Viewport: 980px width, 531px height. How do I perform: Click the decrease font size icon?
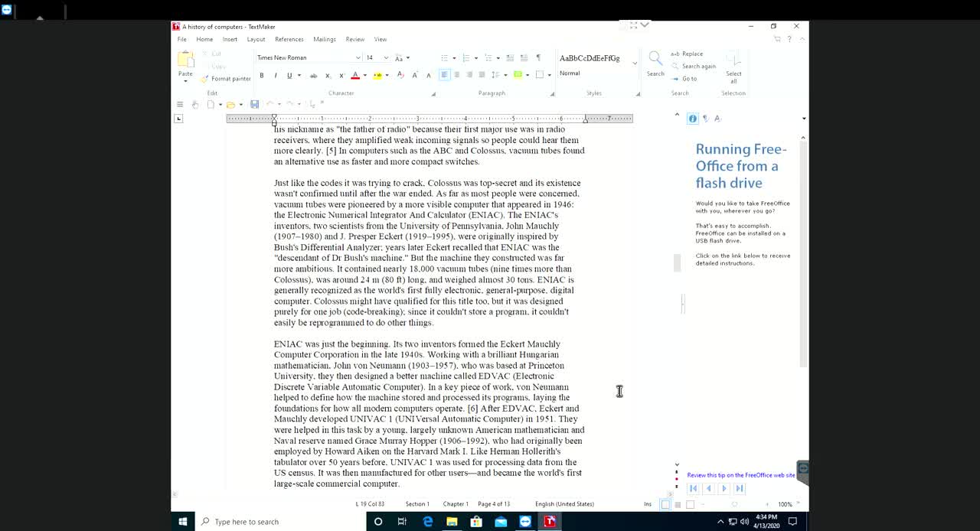428,75
